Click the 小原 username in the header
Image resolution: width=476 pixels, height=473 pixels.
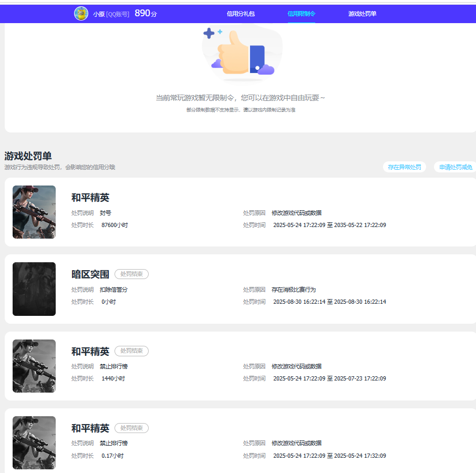point(99,14)
